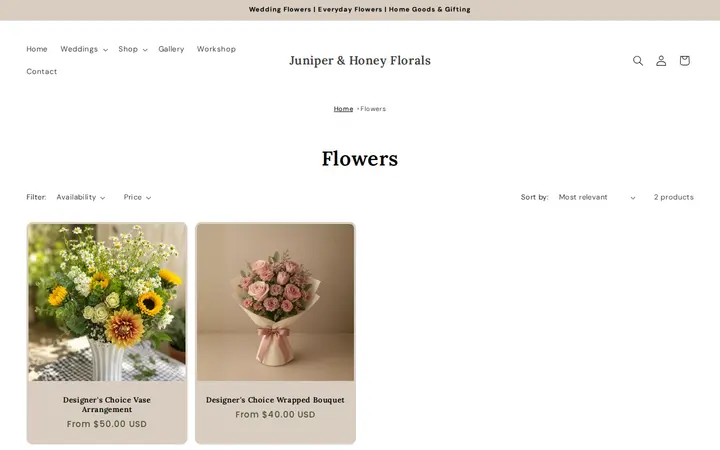Open the shopping cart icon
Viewport: 720px width, 450px height.
(x=685, y=61)
